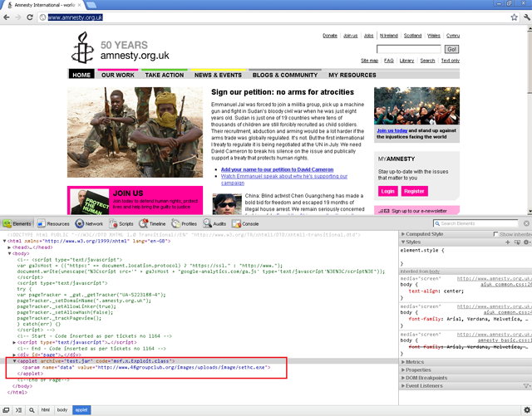Open NEWS & EVENTS navigation tab
This screenshot has height=416, width=532.
pos(218,75)
